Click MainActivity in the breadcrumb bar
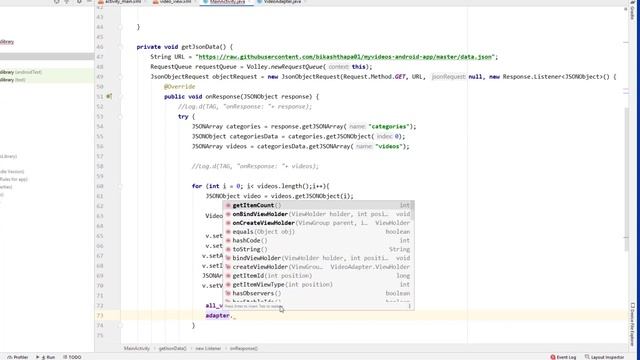640x360 pixels. [137, 349]
